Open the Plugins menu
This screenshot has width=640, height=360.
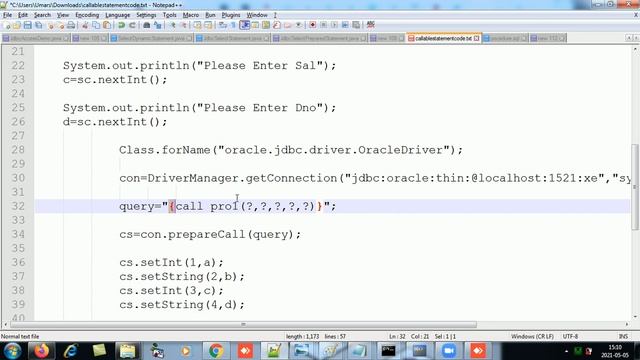pos(231,15)
